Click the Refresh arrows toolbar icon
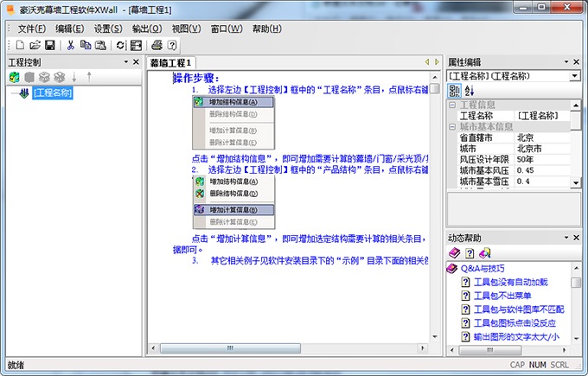The width and height of the screenshot is (588, 376). pyautogui.click(x=121, y=45)
